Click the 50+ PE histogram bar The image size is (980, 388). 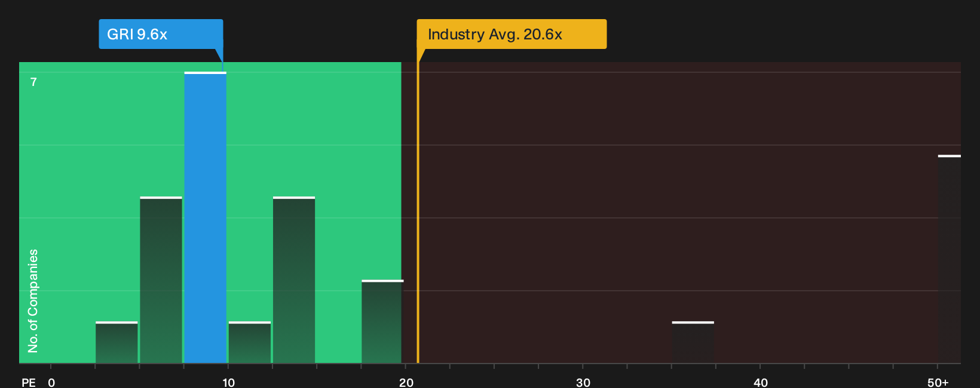pos(950,259)
